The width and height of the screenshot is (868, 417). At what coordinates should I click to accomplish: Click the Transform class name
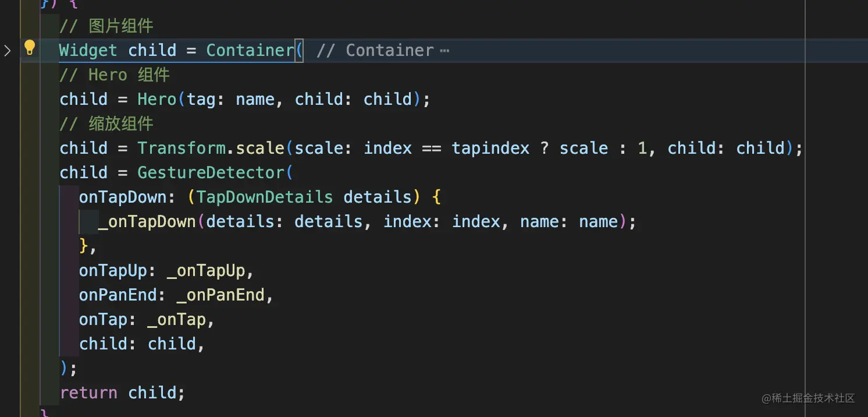click(x=181, y=149)
